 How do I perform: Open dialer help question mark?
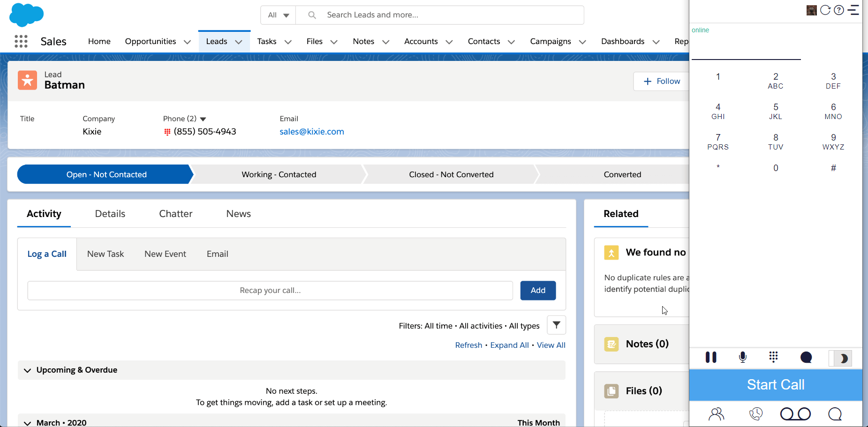pyautogui.click(x=839, y=10)
